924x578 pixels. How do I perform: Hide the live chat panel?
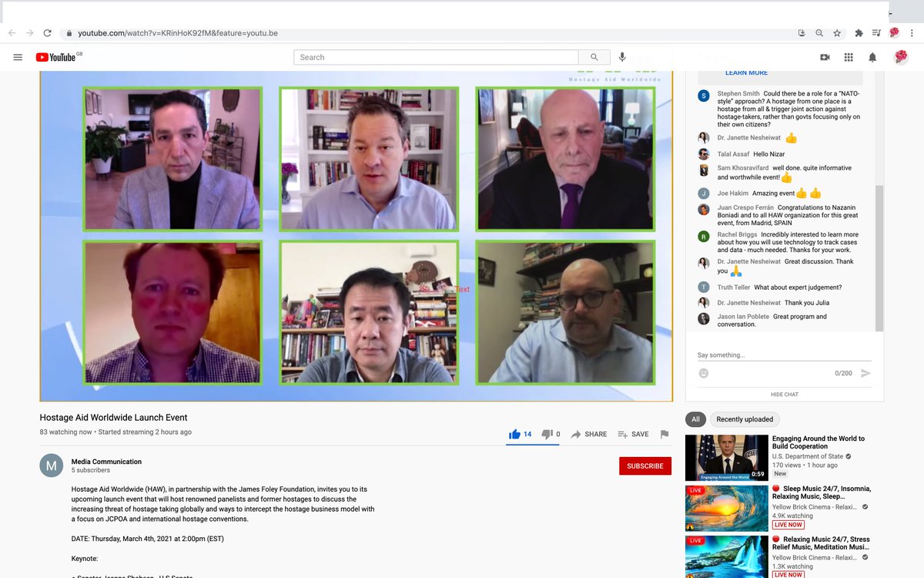click(x=785, y=395)
